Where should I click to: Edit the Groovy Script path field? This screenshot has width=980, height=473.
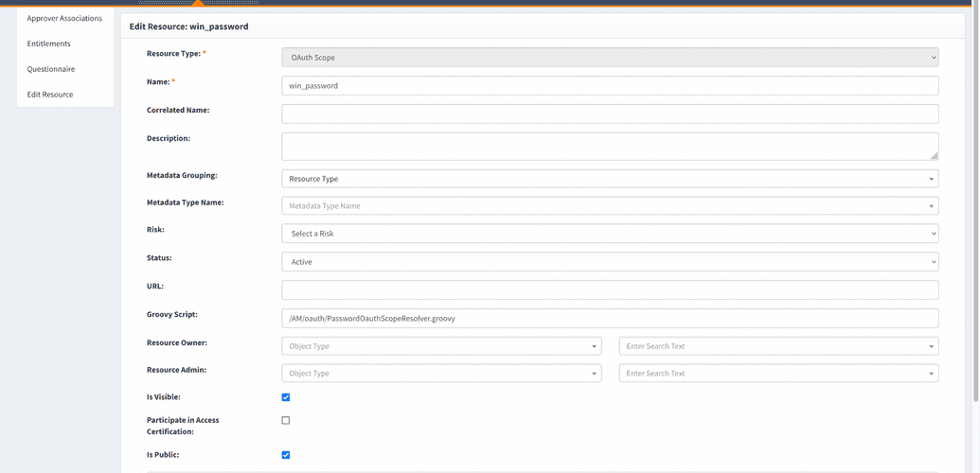tap(610, 319)
